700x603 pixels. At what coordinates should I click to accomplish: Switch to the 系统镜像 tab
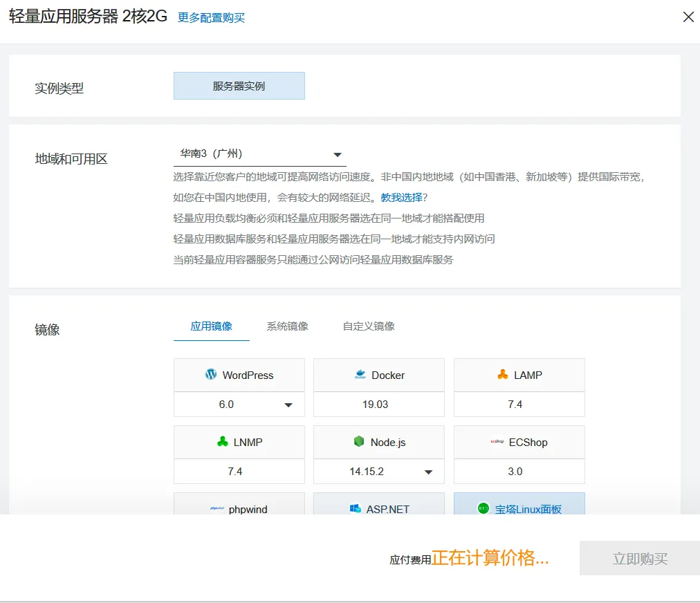(287, 326)
